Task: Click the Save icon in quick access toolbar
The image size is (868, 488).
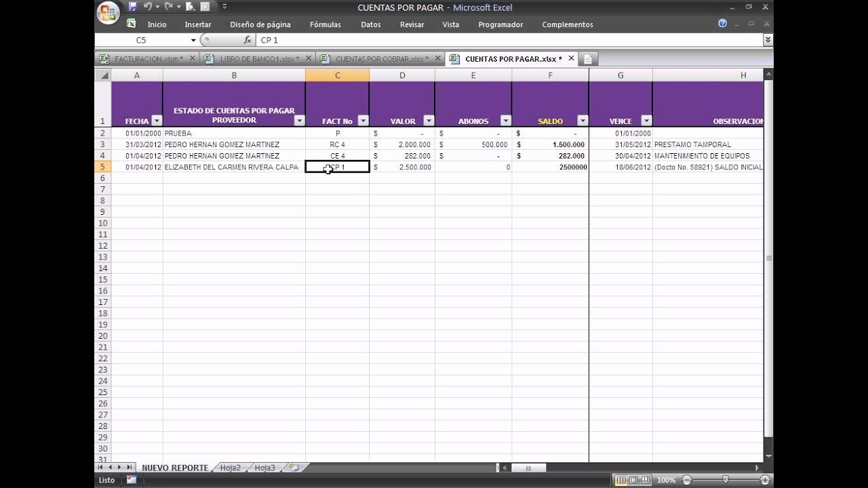Action: [133, 7]
